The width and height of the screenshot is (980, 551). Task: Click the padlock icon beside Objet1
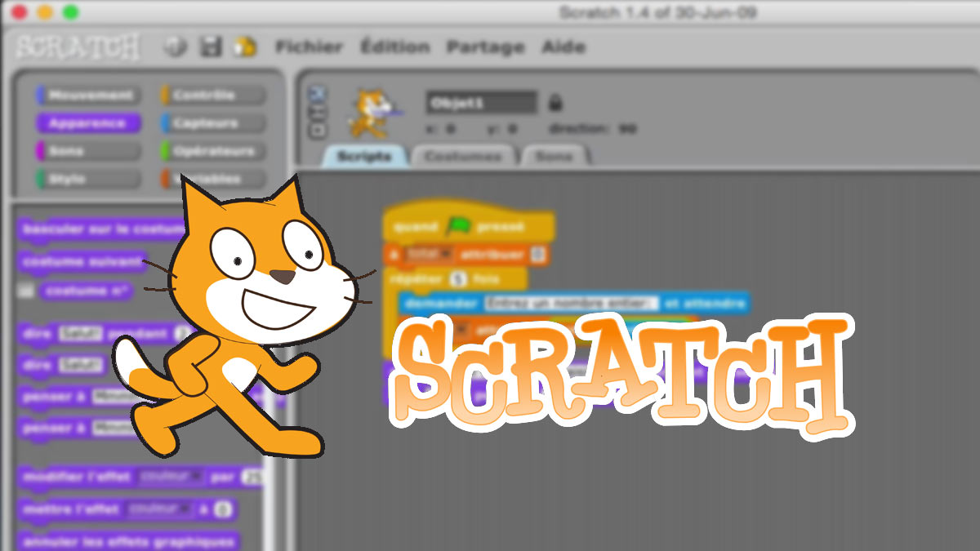(x=555, y=104)
